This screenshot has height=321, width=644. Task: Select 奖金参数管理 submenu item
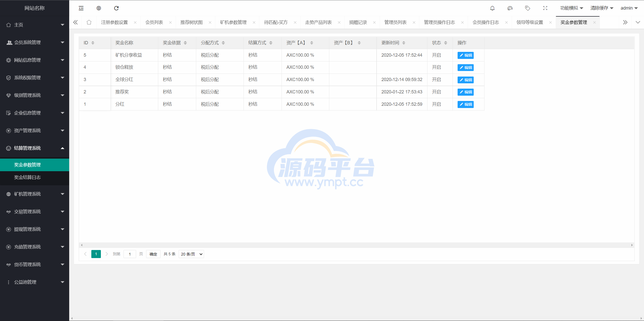point(34,165)
